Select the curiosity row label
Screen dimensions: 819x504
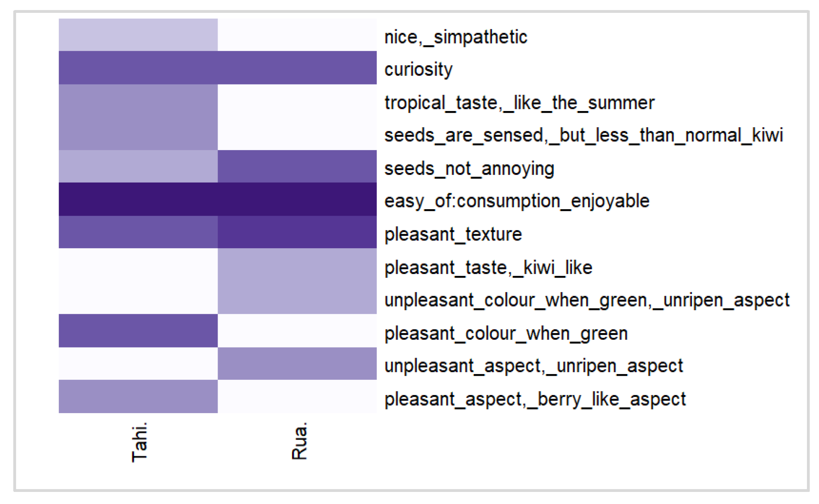418,70
